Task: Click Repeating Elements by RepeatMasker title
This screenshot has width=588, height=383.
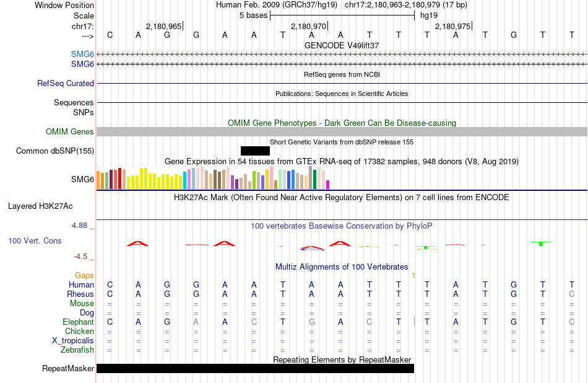Action: point(342,359)
